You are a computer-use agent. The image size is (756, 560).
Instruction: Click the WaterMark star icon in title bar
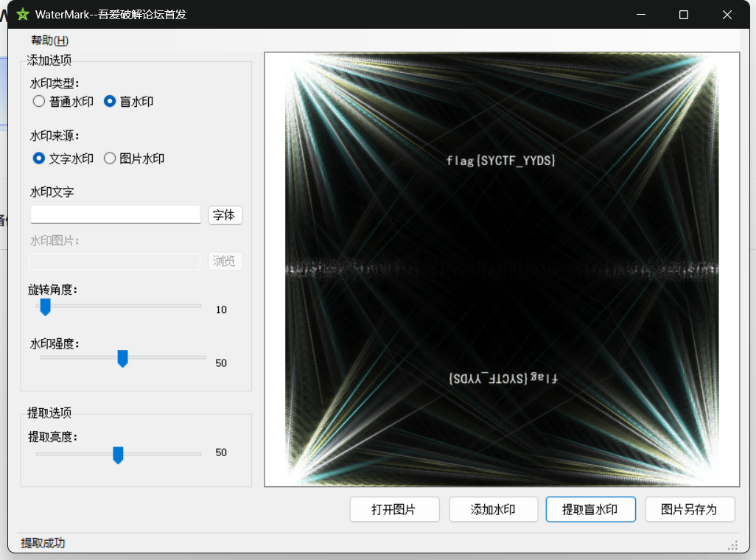click(x=23, y=14)
